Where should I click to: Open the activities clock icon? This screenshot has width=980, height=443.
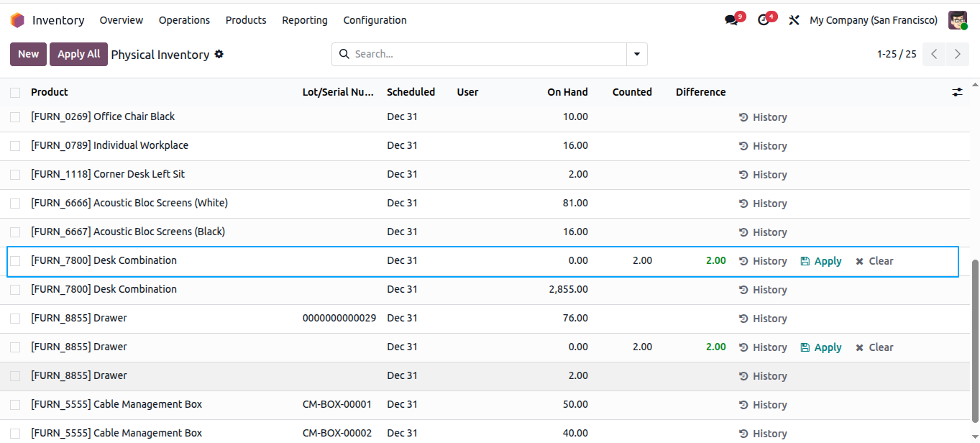point(764,20)
